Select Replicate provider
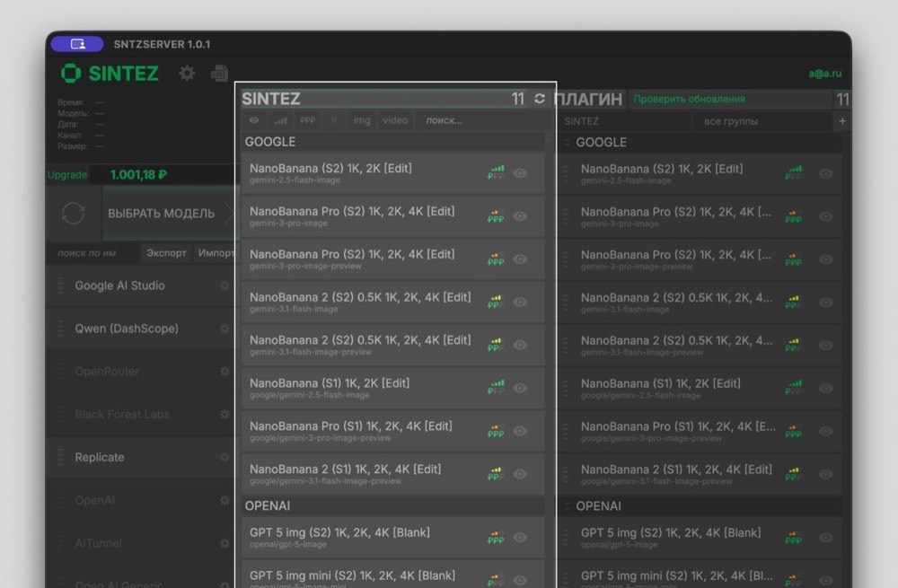 tap(140, 457)
